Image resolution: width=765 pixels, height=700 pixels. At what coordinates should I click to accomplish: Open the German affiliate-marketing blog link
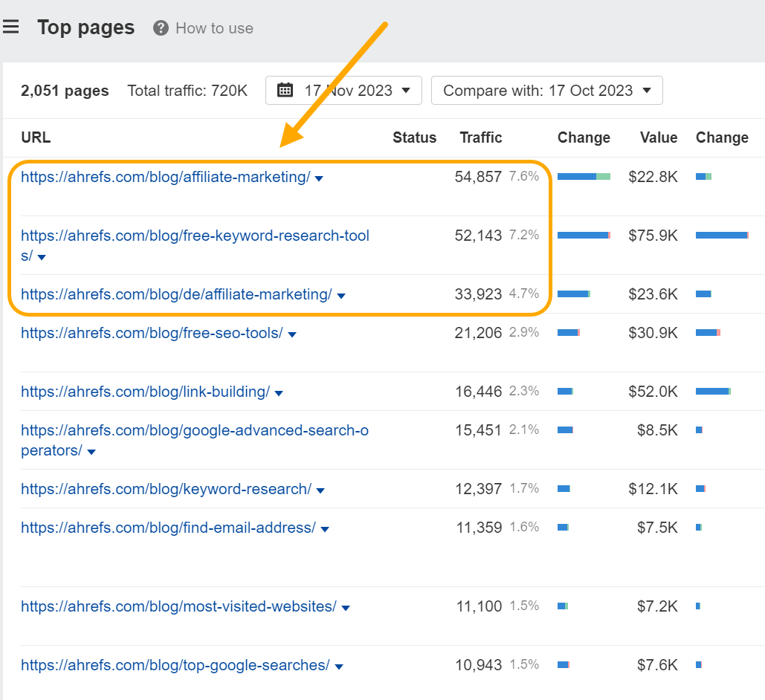[175, 294]
